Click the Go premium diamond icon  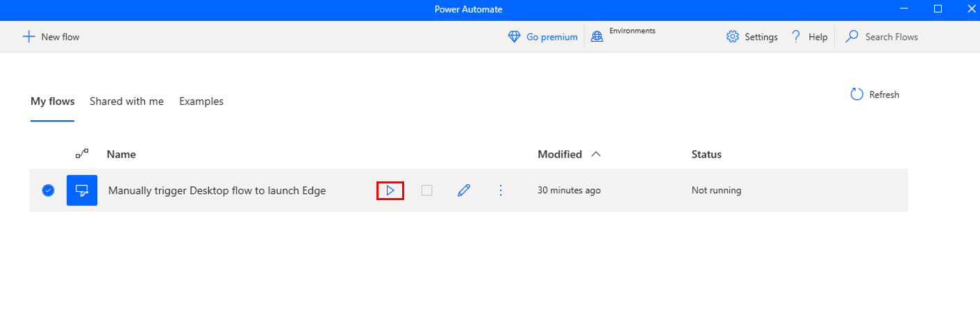tap(515, 37)
